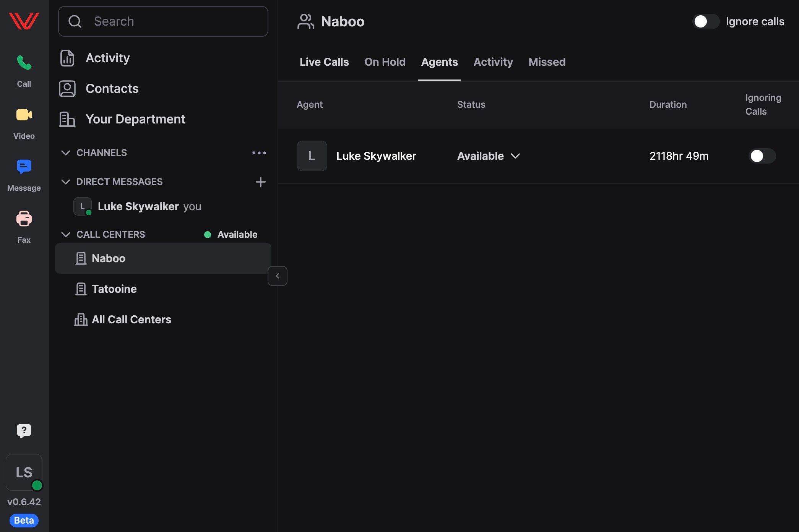Collapse the Channels section

[66, 153]
